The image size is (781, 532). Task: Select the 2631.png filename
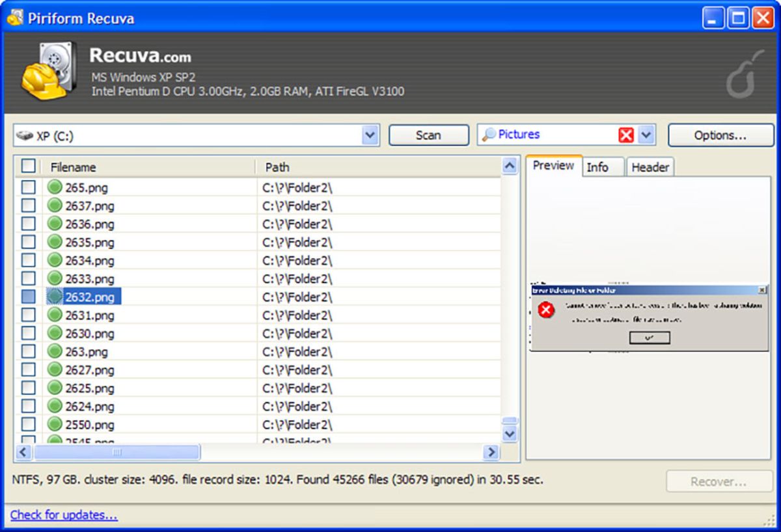click(x=90, y=315)
